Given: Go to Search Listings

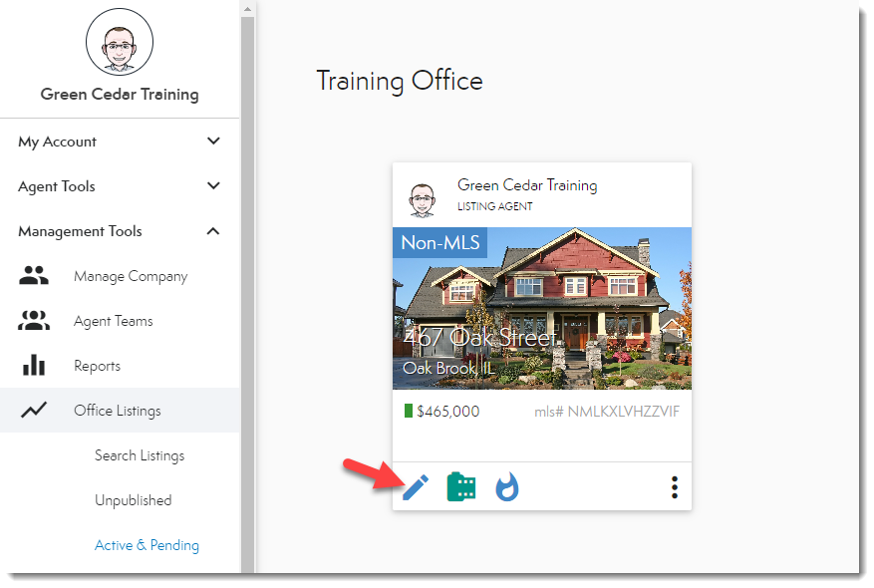Looking at the screenshot, I should 140,455.
